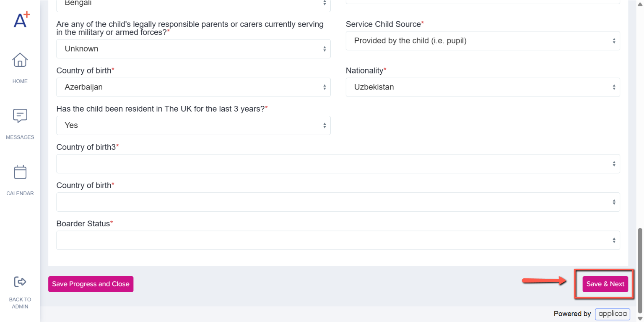Click the Save & Next button
644x322 pixels.
tap(605, 284)
